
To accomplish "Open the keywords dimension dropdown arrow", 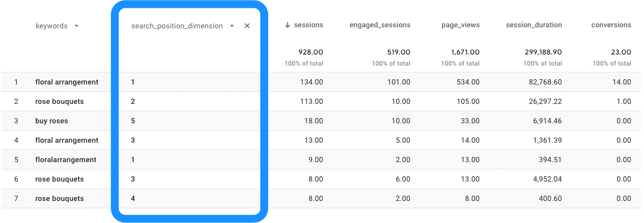I will (x=77, y=26).
